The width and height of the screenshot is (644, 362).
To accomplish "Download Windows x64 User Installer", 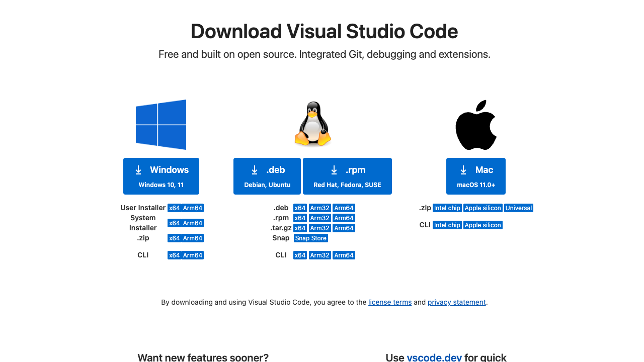I will coord(174,208).
